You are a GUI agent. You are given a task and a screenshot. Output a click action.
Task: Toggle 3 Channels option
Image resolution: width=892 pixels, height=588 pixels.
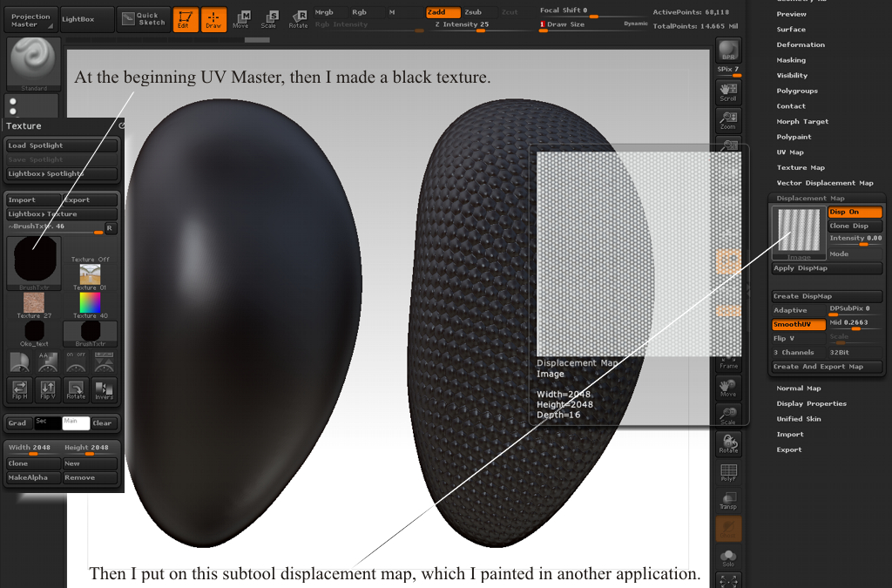(x=799, y=353)
